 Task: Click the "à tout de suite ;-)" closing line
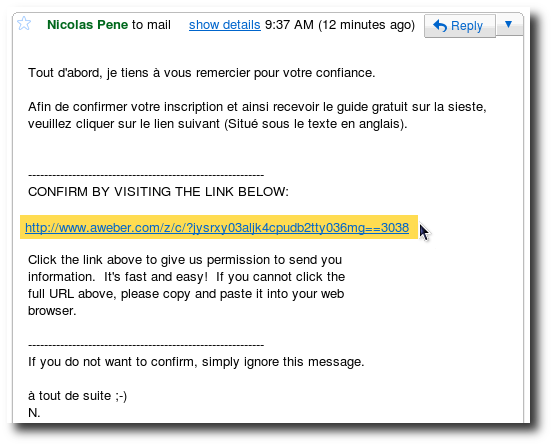coord(77,396)
